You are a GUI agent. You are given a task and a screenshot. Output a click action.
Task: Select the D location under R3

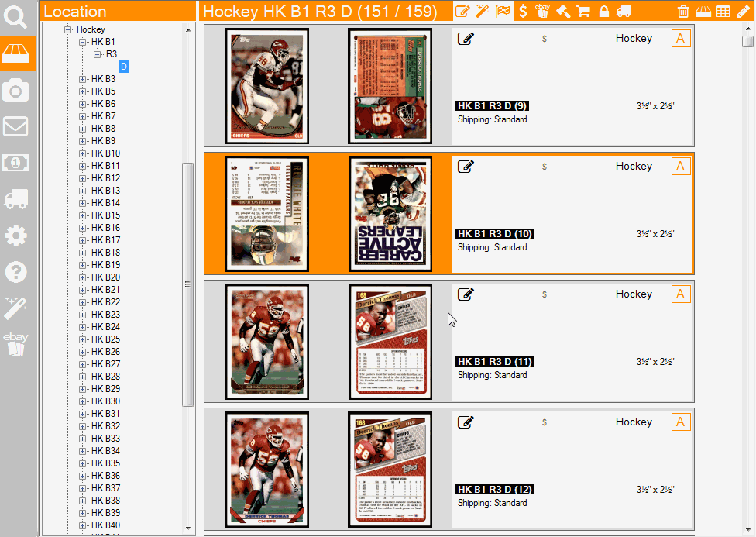[x=124, y=67]
